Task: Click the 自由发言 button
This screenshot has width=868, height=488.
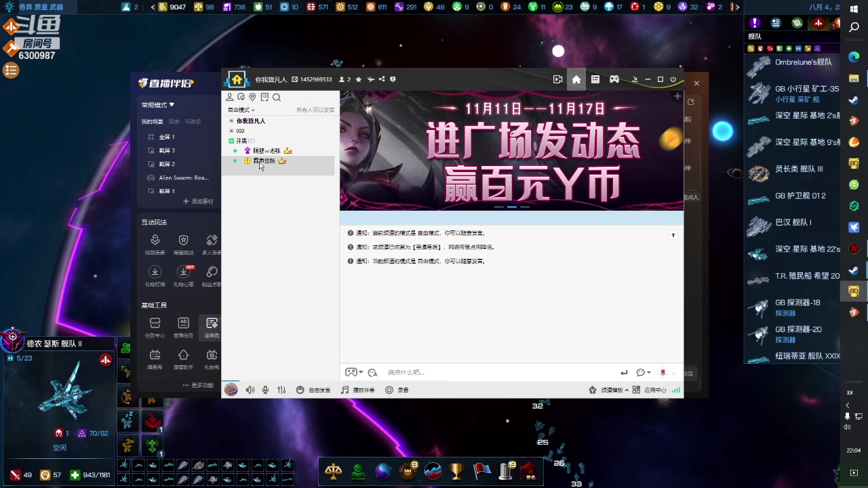Action: point(313,390)
